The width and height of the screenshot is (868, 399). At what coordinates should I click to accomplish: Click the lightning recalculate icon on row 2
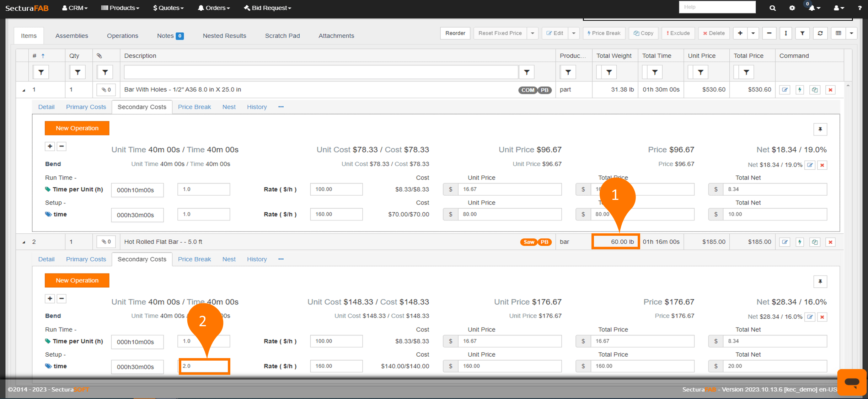click(800, 242)
